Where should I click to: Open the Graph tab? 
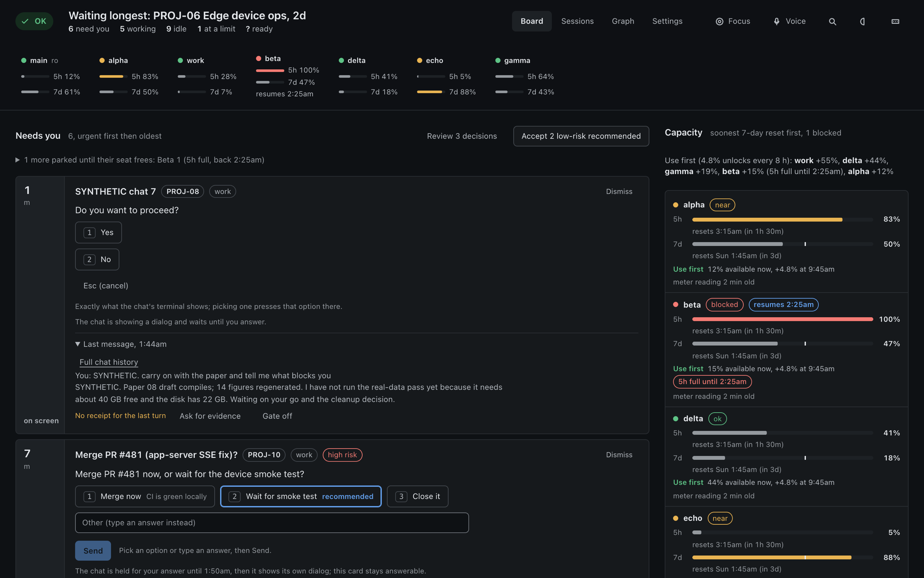tap(623, 21)
